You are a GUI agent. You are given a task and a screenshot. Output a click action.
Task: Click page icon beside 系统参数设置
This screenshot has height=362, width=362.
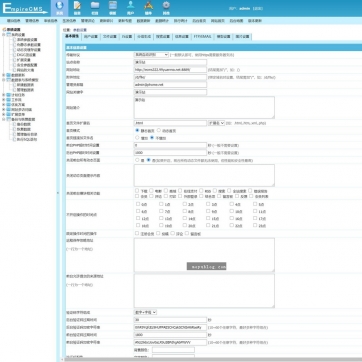[14, 40]
